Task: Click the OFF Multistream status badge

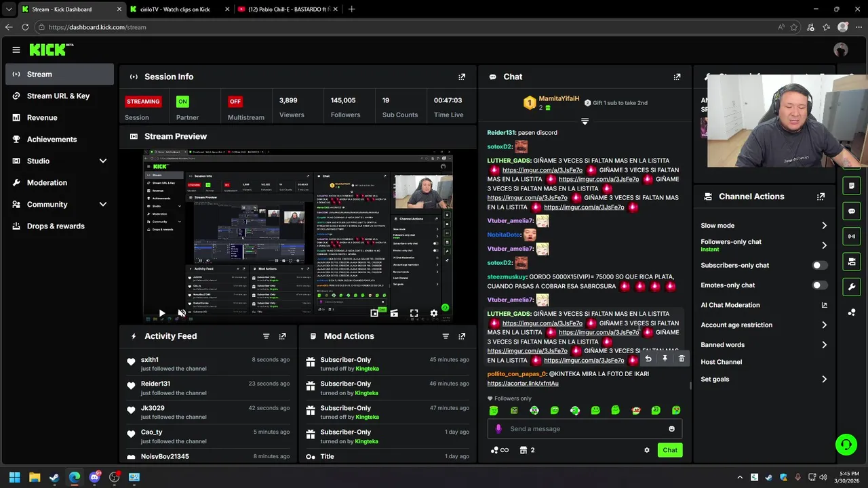Action: 235,102
